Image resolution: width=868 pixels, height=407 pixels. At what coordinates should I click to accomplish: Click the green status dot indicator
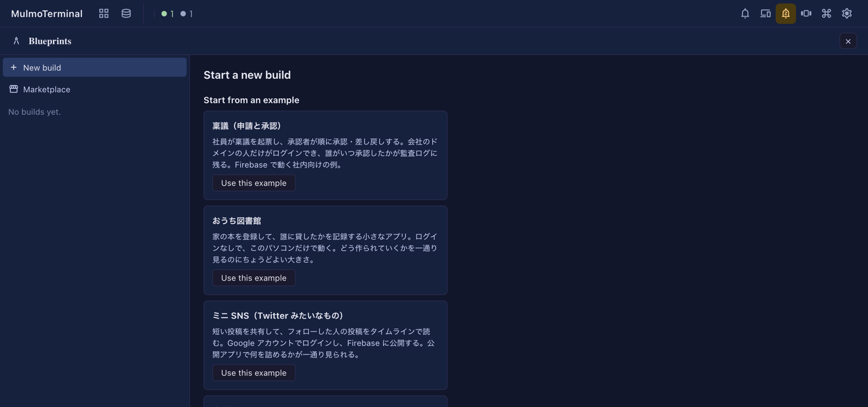coord(164,14)
